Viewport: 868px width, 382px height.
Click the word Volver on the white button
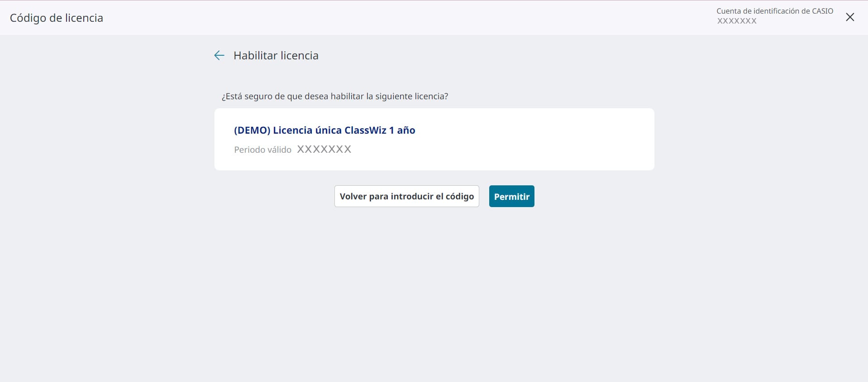[353, 196]
